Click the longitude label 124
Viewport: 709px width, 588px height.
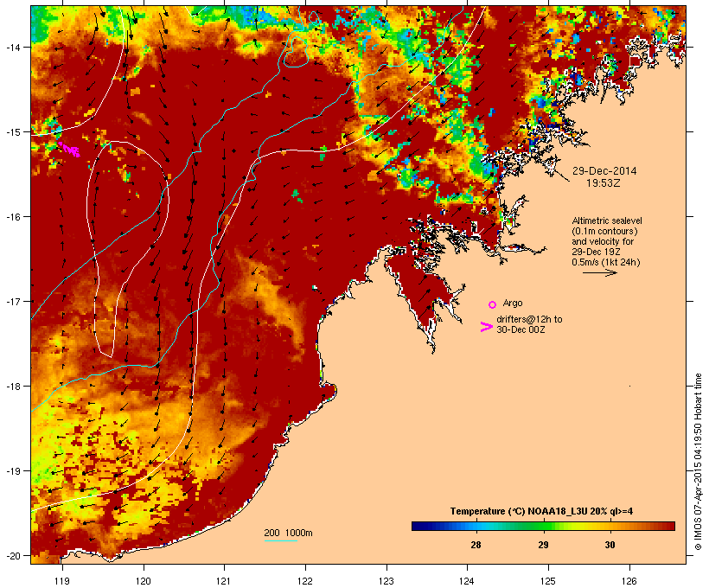pos(467,581)
